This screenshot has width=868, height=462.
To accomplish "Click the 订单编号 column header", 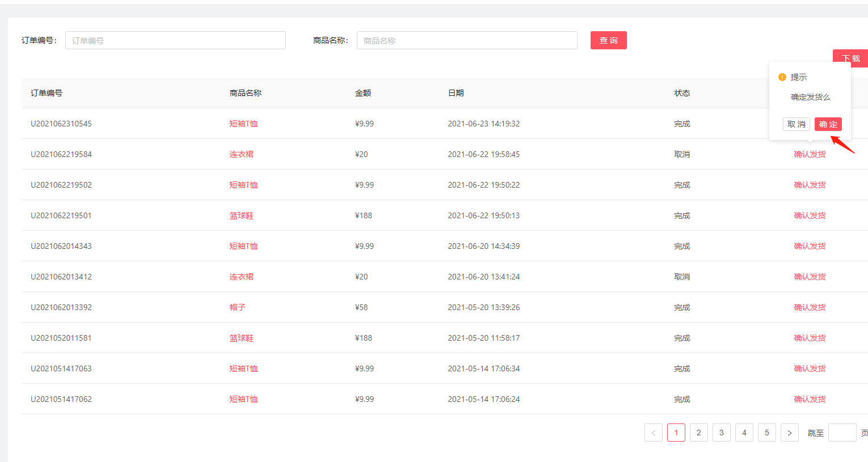I will coord(47,93).
